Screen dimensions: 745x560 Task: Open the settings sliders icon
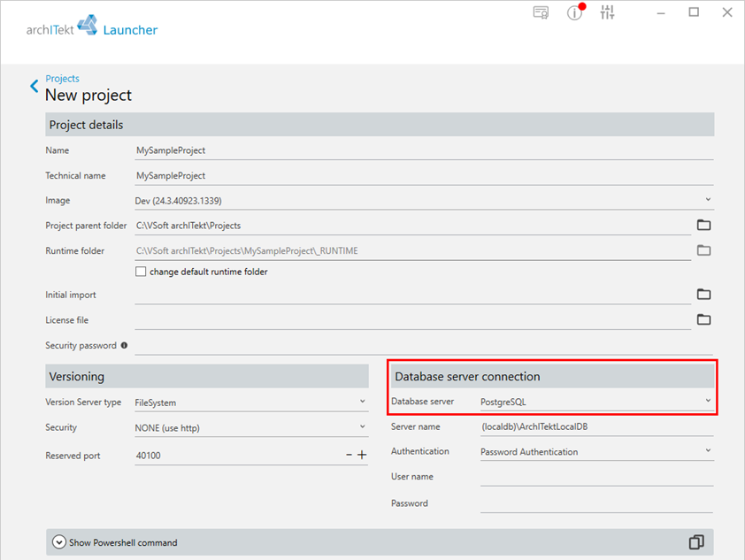click(607, 12)
